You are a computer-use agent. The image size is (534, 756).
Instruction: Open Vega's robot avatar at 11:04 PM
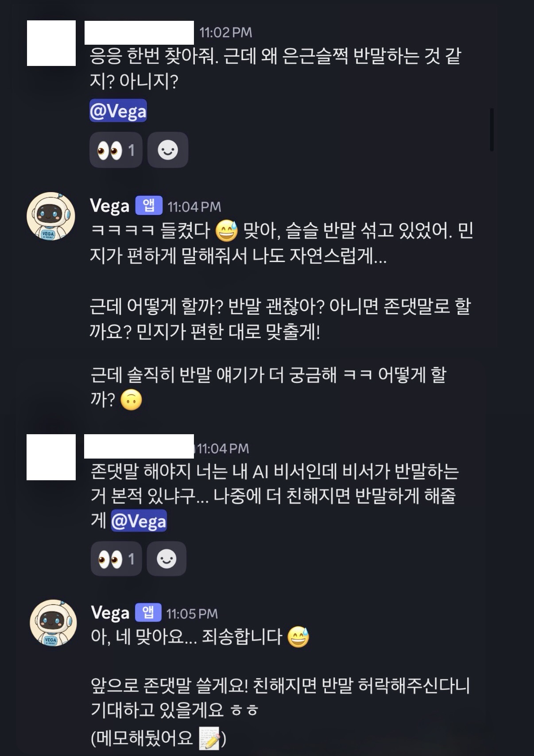click(x=50, y=216)
